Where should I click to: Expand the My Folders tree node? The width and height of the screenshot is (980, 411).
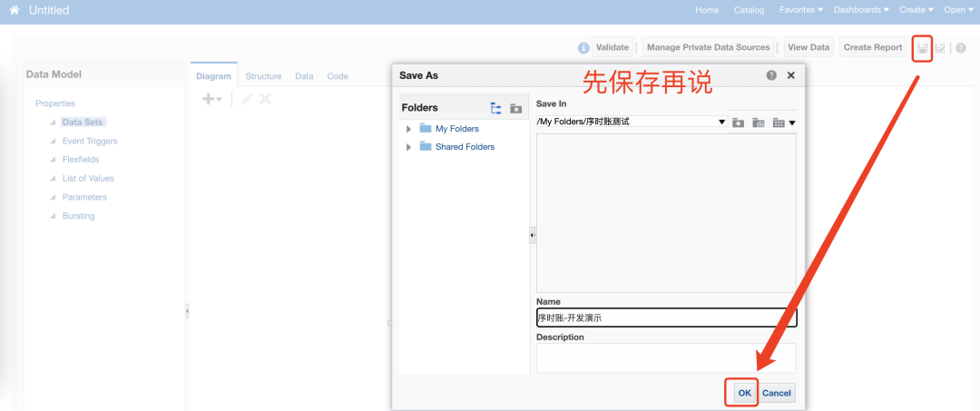coord(408,129)
